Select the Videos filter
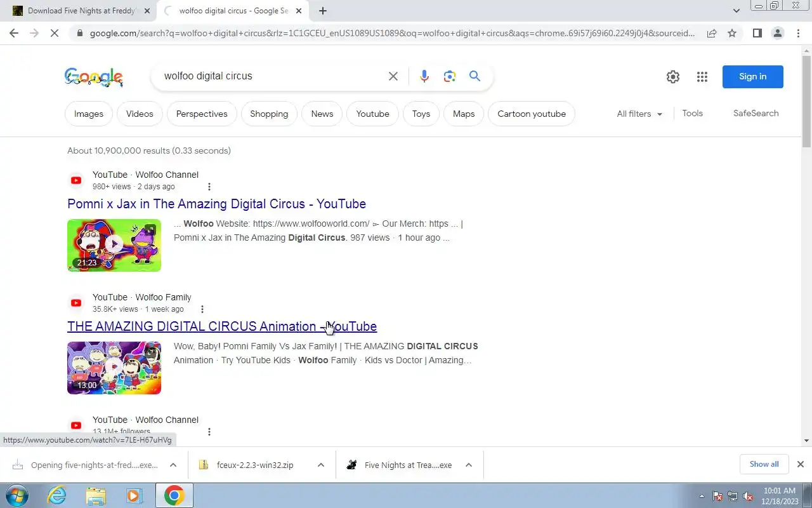 [x=140, y=114]
